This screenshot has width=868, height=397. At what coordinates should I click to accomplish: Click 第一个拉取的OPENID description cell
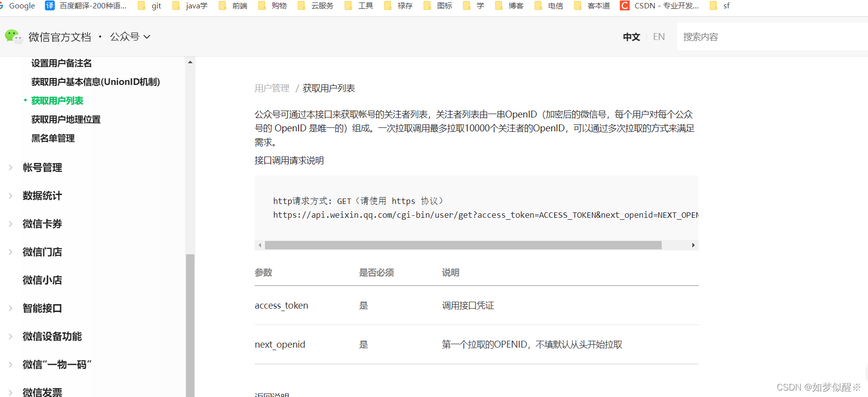pos(532,345)
